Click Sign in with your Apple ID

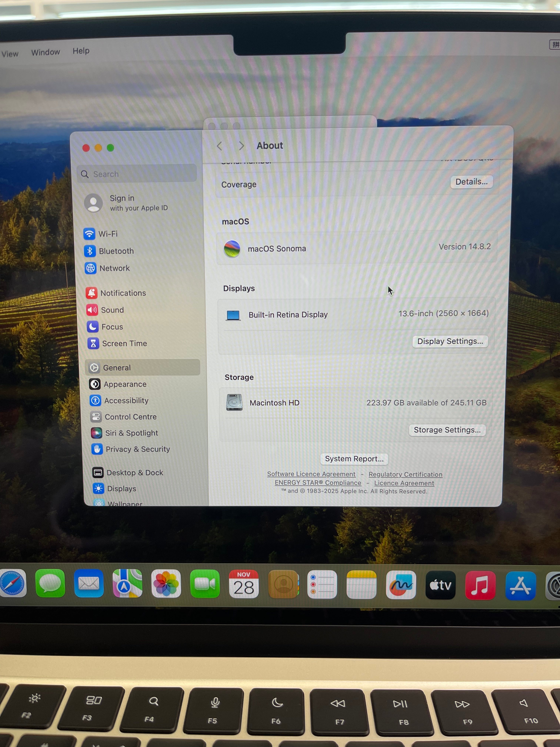click(x=126, y=203)
